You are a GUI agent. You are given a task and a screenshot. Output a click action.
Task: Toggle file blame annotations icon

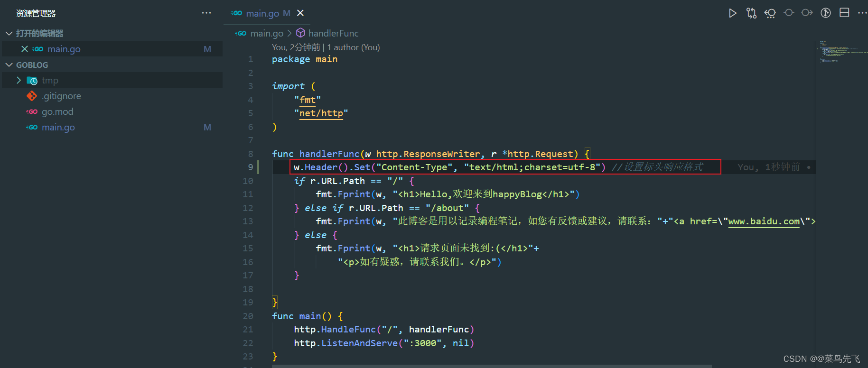(826, 13)
